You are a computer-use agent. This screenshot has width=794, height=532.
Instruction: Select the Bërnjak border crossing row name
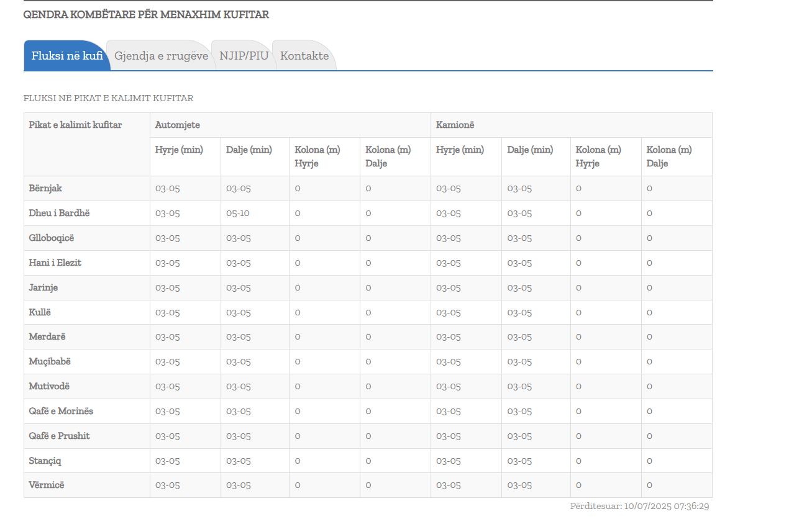click(45, 188)
